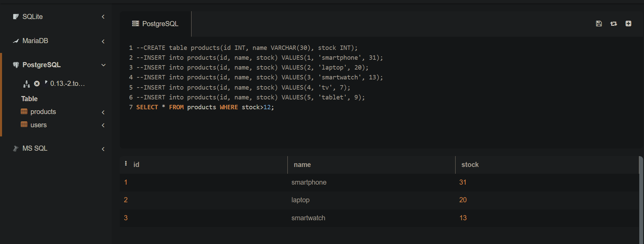
Task: Open the column options dots in id header
Action: point(126,164)
